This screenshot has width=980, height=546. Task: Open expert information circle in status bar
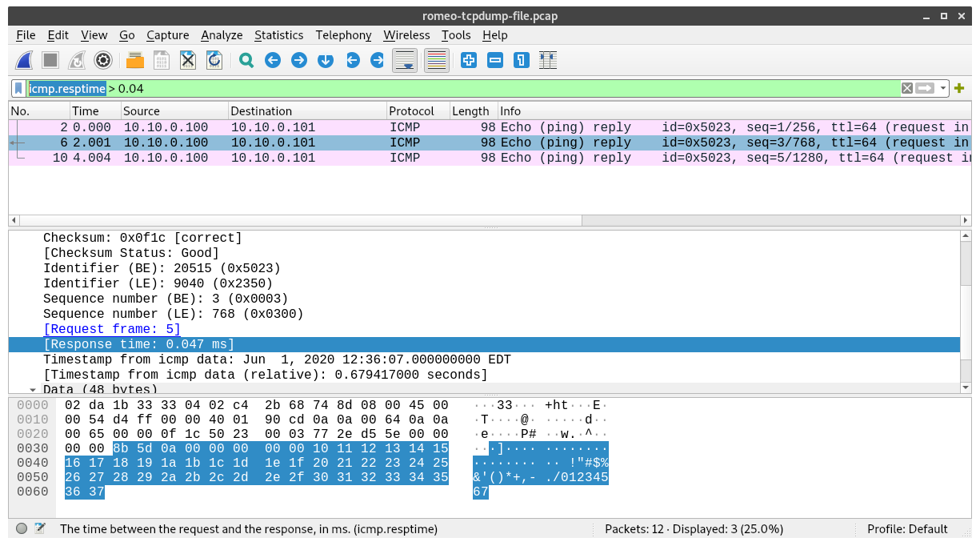click(22, 528)
